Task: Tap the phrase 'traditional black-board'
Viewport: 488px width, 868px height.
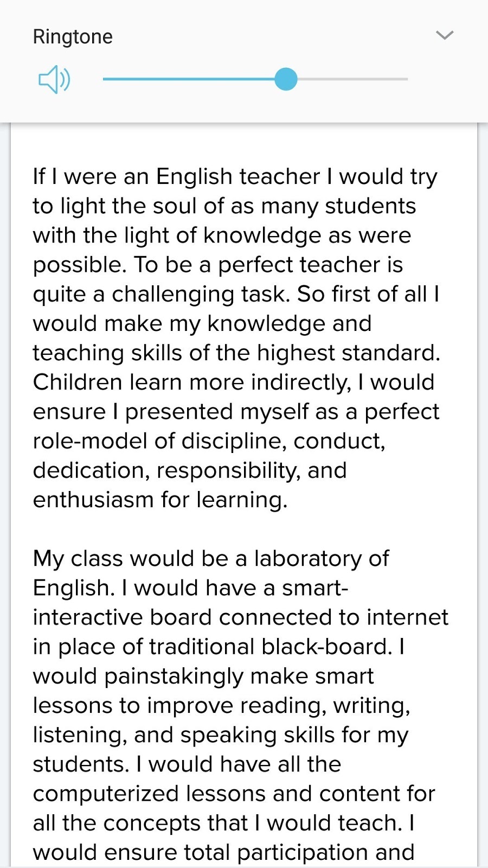Action: pyautogui.click(x=269, y=647)
